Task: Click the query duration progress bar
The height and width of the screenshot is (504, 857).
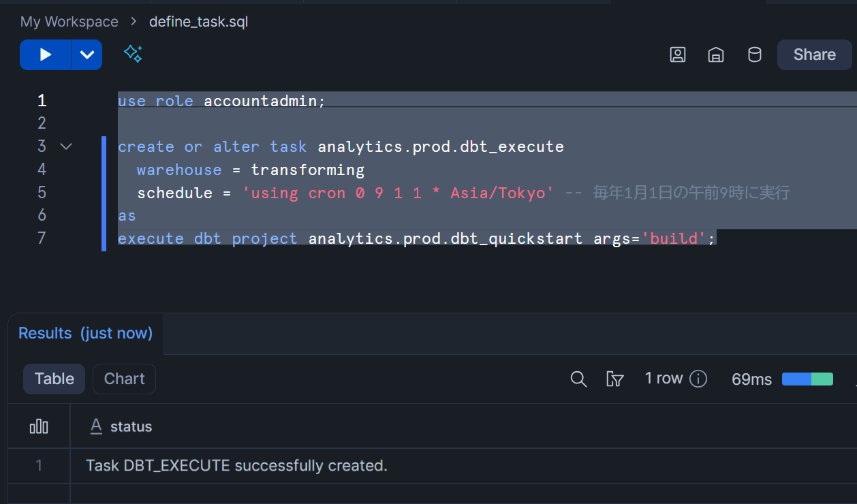Action: 807,379
